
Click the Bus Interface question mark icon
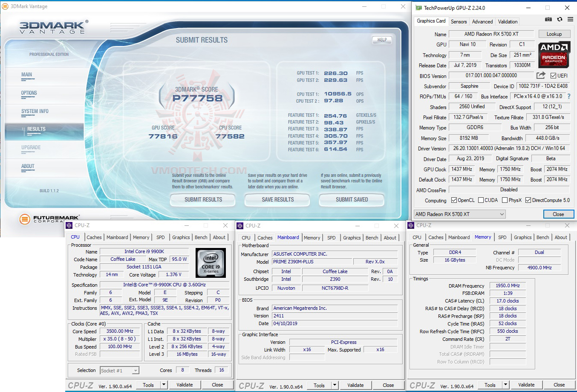pos(568,96)
